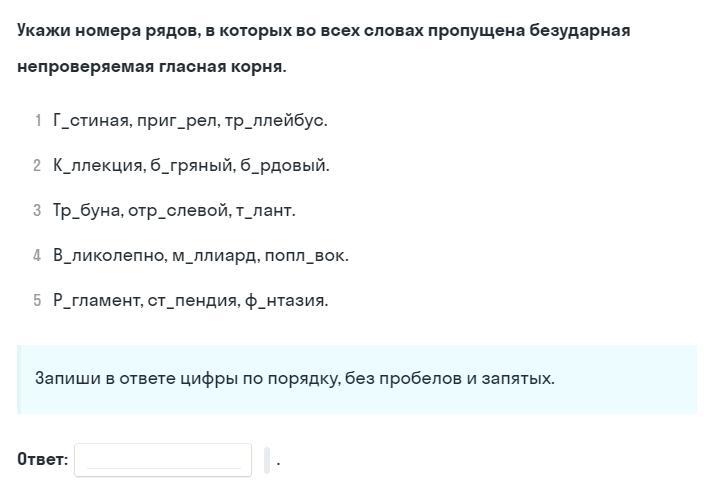Select row number 1 marker

38,121
